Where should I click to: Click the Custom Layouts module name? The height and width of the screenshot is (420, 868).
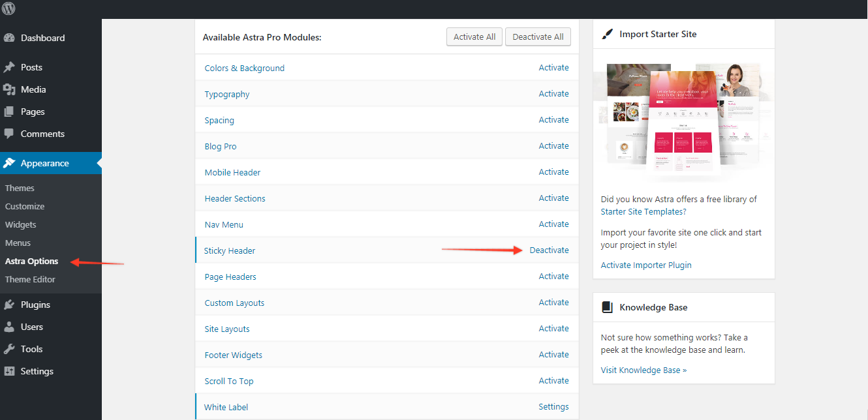tap(234, 303)
